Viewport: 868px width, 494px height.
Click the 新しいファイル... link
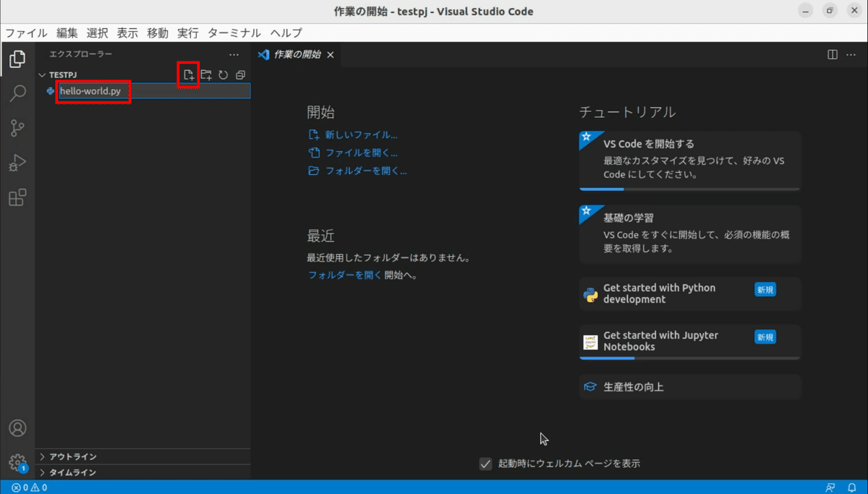[361, 135]
